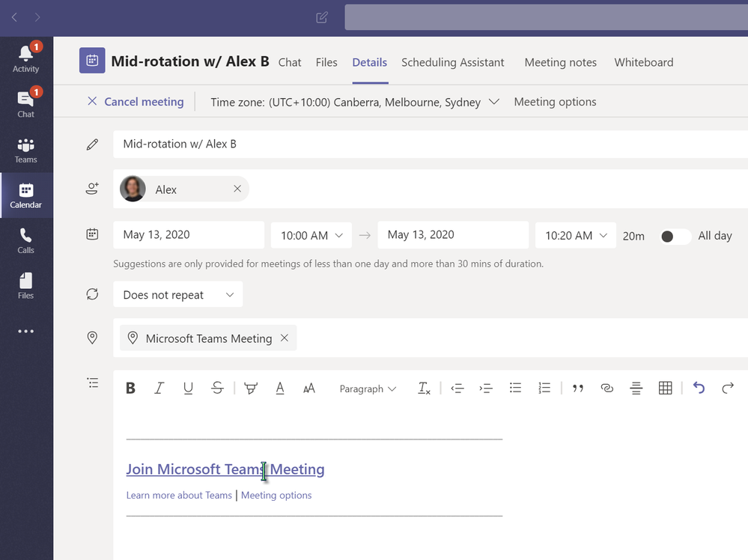748x560 pixels.
Task: Open the Teams section in sidebar
Action: click(x=25, y=150)
